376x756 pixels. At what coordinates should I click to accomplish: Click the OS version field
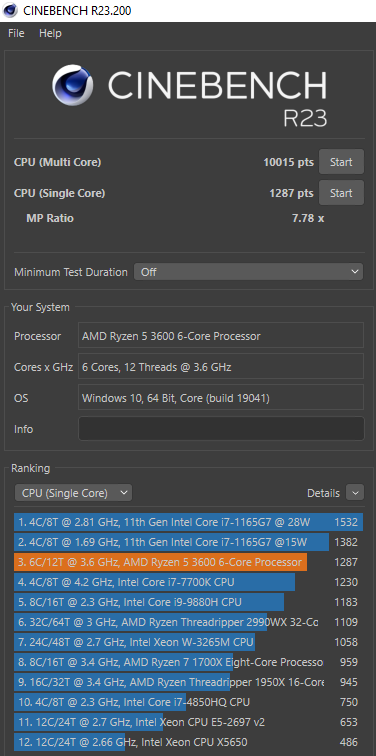221,398
